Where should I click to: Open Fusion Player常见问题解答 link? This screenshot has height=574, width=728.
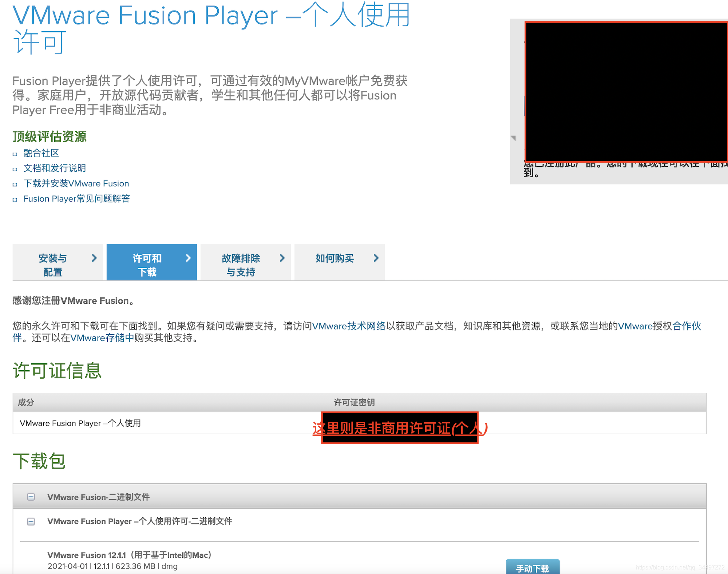(x=76, y=199)
